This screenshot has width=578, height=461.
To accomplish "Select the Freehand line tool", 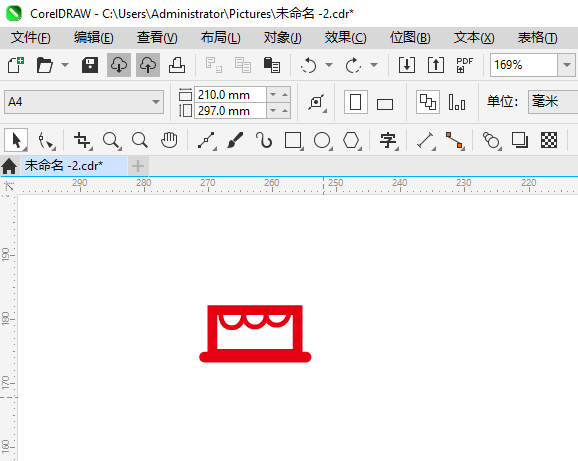I will (206, 140).
